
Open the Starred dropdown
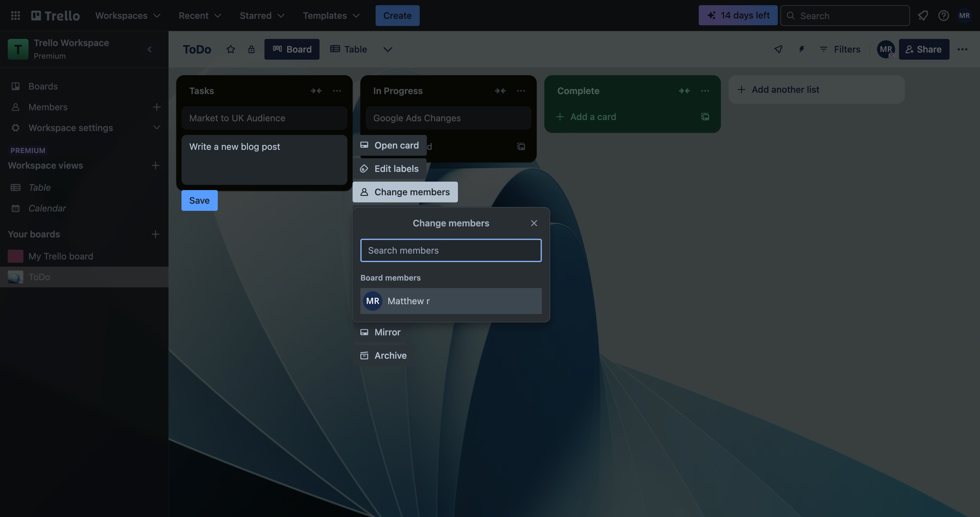pos(262,16)
